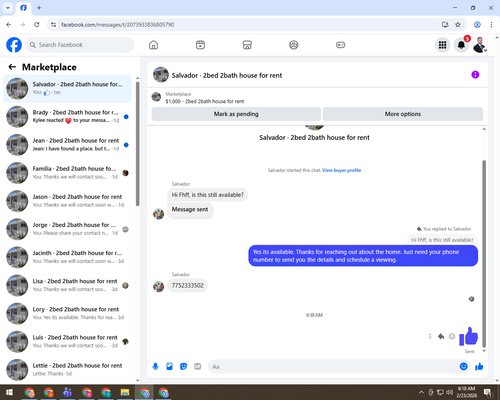Open the Chrome three-dot menu

click(x=491, y=24)
